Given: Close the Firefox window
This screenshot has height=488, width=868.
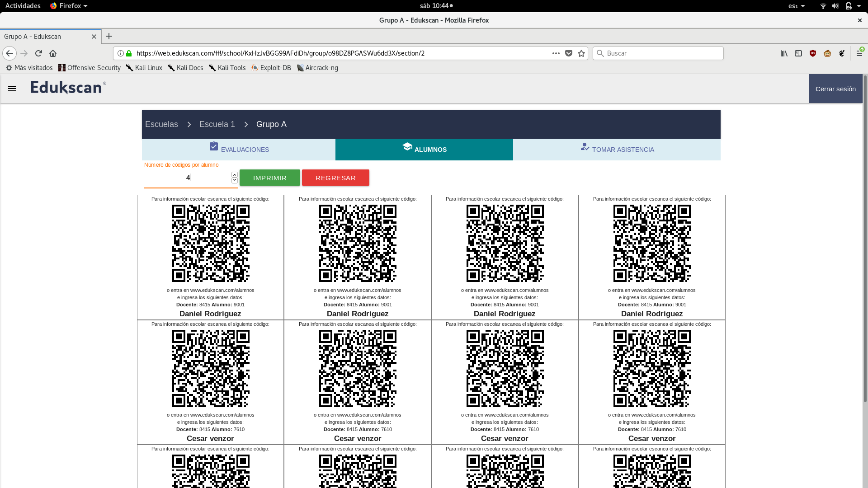Looking at the screenshot, I should click(860, 20).
